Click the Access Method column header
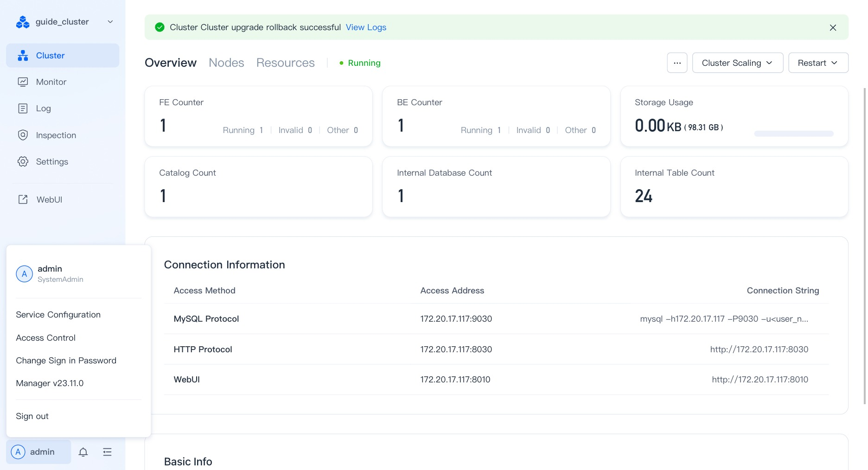This screenshot has width=868, height=470. coord(204,291)
